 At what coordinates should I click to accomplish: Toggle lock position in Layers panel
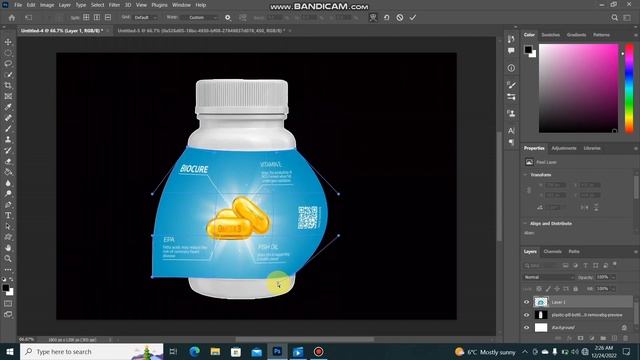(557, 289)
